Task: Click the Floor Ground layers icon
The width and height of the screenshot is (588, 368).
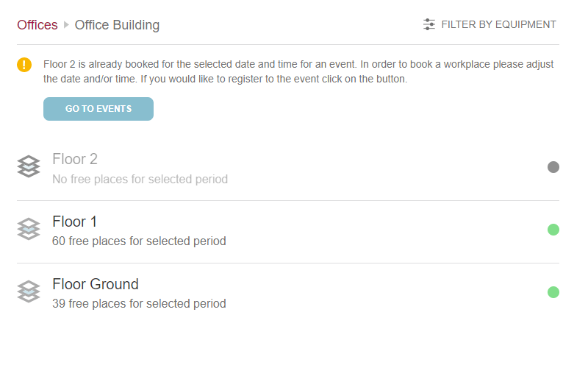Action: pyautogui.click(x=29, y=292)
